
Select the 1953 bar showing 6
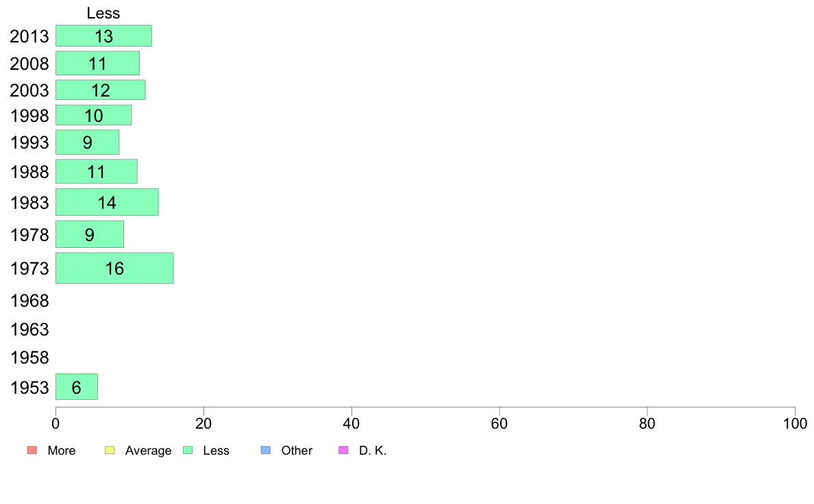click(x=77, y=387)
